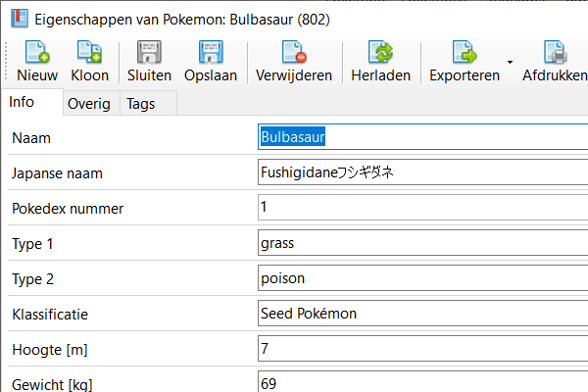
Task: Click the Hoogte [m] value field
Action: coord(421,349)
